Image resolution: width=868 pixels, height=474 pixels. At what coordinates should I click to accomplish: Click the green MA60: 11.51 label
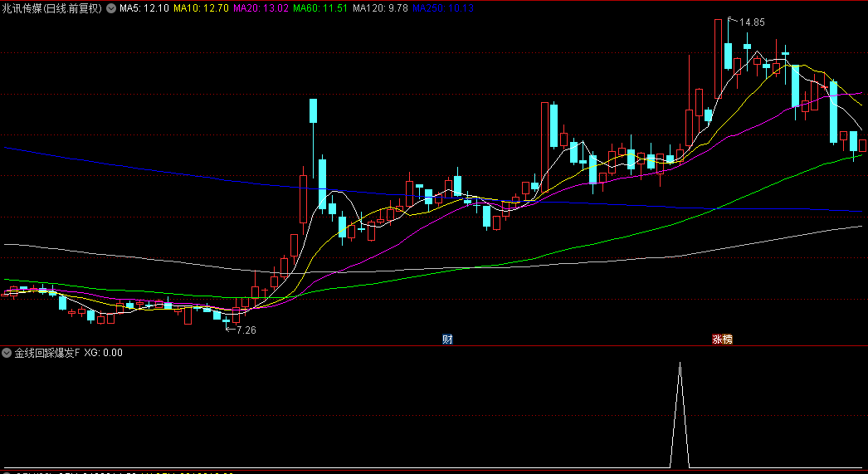coord(320,8)
